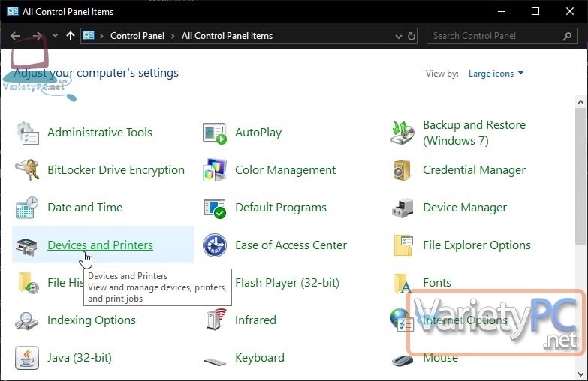The width and height of the screenshot is (588, 381).
Task: Open the Devices and Printers link
Action: pos(100,245)
